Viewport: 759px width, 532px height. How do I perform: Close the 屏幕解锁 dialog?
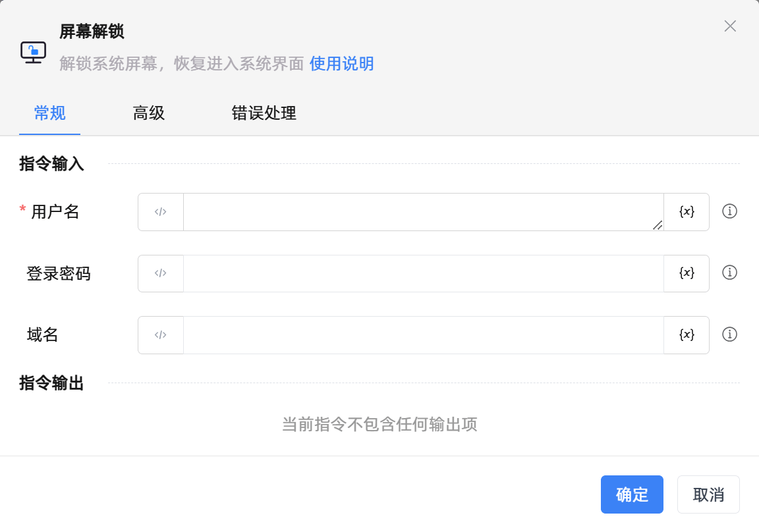coord(730,26)
